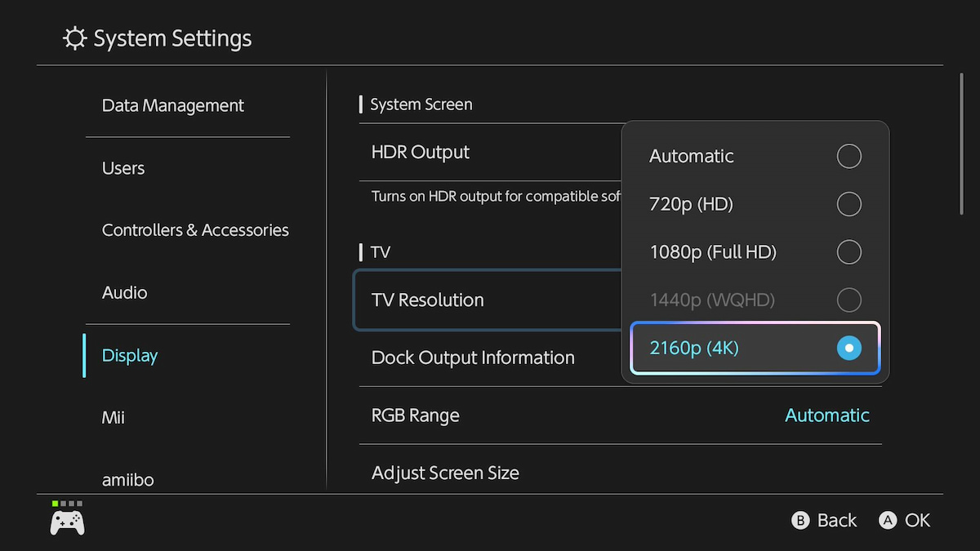Open Data Management in the sidebar
Image resolution: width=980 pixels, height=551 pixels.
pos(173,106)
